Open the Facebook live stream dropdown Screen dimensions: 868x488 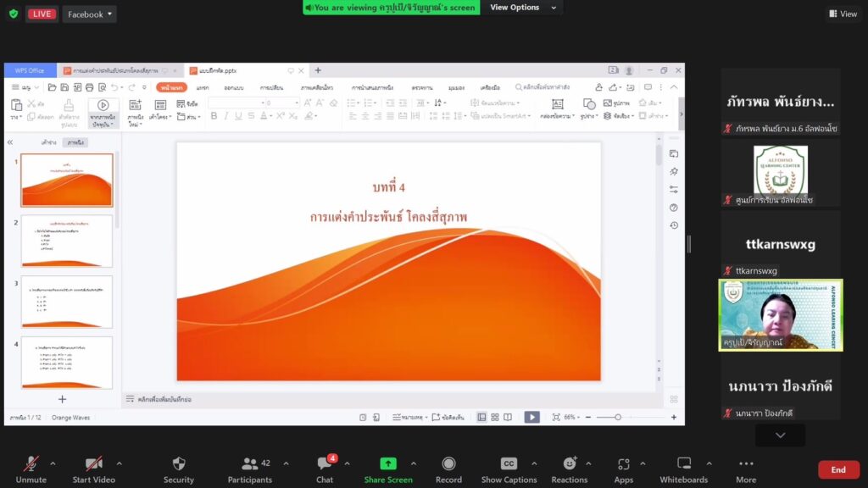click(x=89, y=14)
